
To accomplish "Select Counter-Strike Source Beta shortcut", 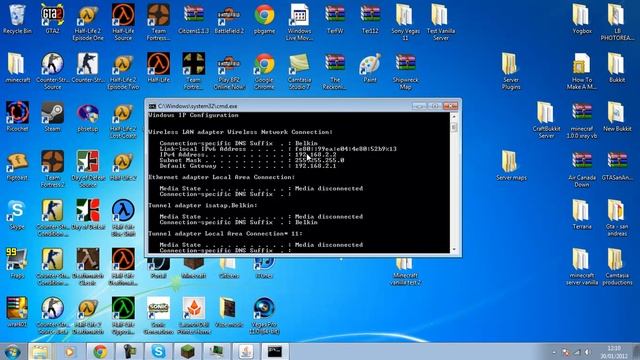I will click(52, 317).
